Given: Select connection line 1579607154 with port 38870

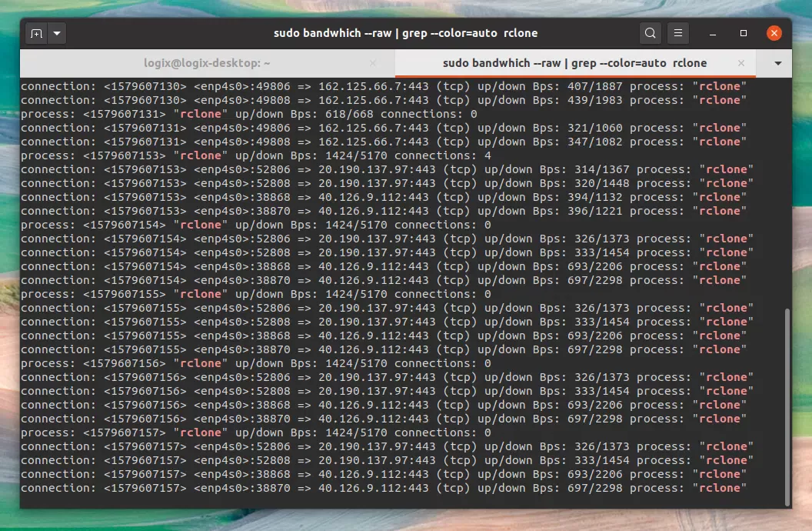Looking at the screenshot, I should [384, 281].
